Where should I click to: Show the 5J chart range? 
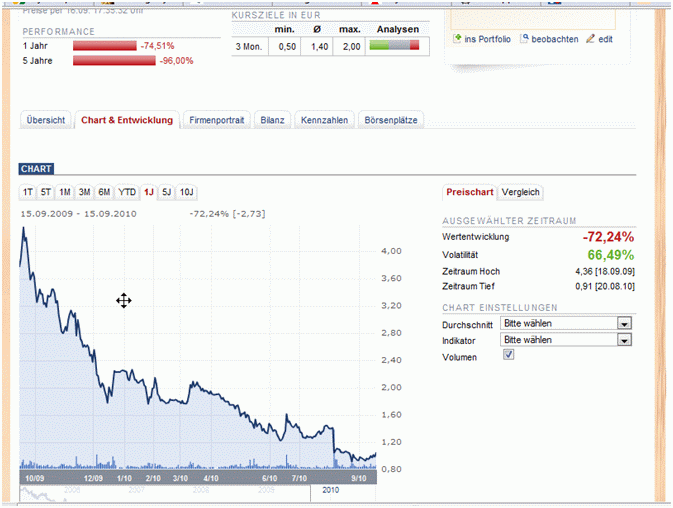(x=167, y=192)
